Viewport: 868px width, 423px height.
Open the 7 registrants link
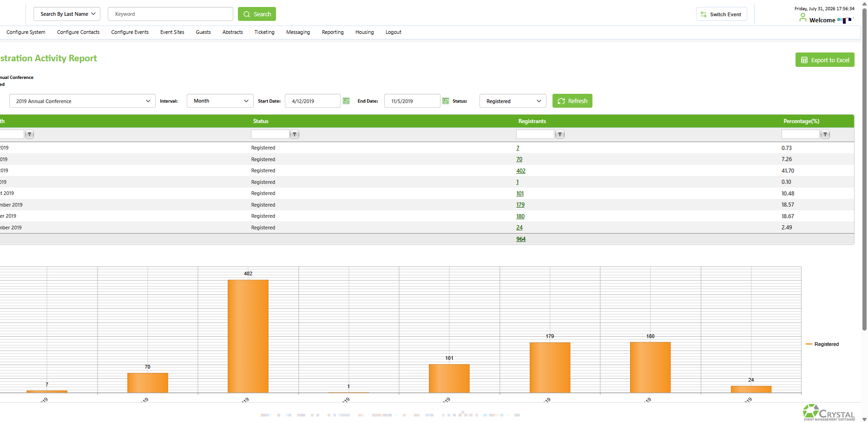pos(518,148)
